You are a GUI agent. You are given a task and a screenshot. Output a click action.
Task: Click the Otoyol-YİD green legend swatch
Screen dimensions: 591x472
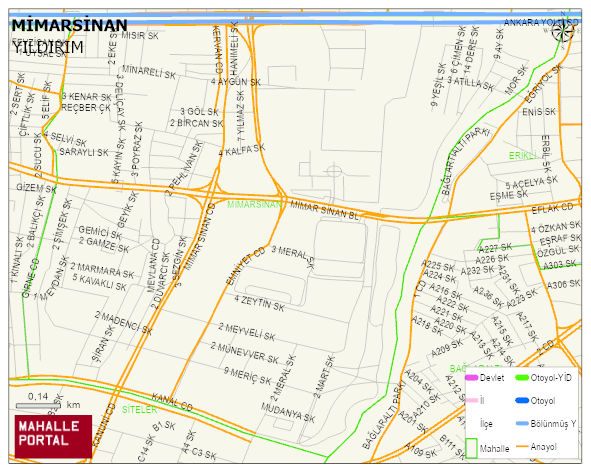522,377
